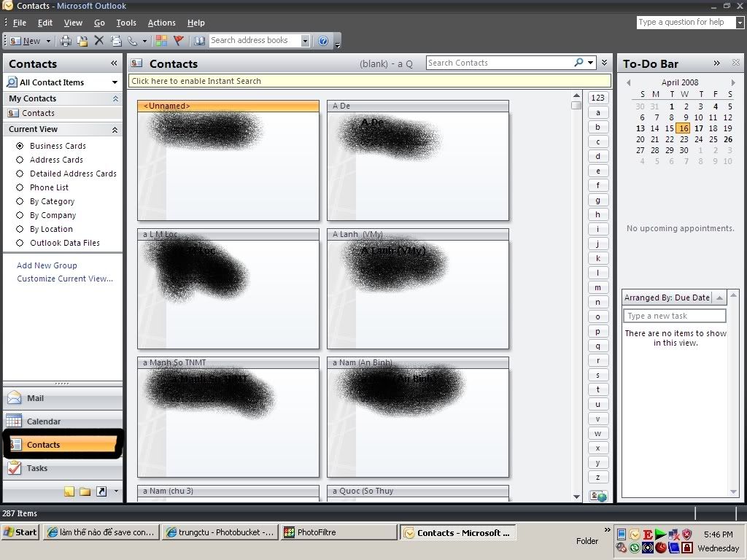Collapse the Current View section
This screenshot has width=747, height=560.
pos(113,129)
